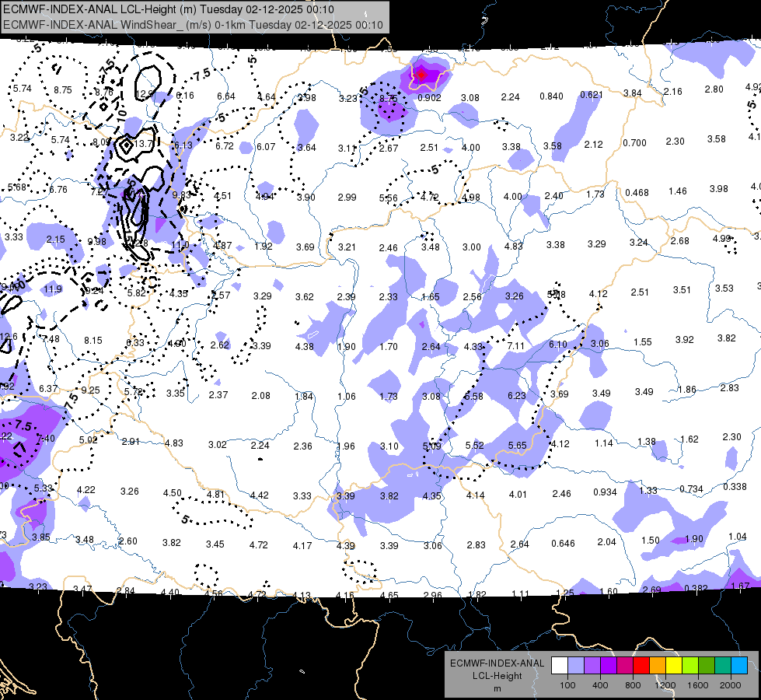The height and width of the screenshot is (700, 761).
Task: Select the yellow legend color swatch
Action: point(674,666)
